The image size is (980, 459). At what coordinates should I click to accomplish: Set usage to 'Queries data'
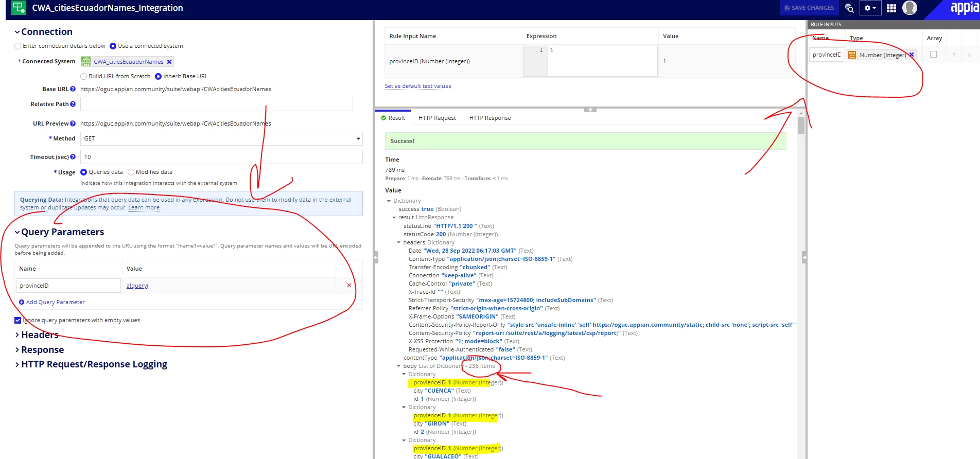84,172
